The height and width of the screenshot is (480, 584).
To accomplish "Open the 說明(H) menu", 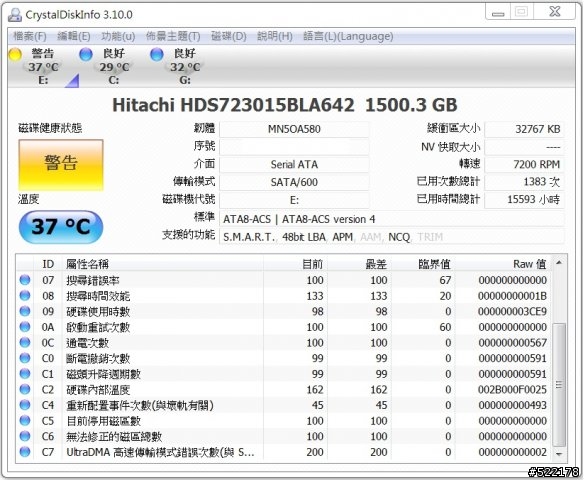I will coord(274,36).
